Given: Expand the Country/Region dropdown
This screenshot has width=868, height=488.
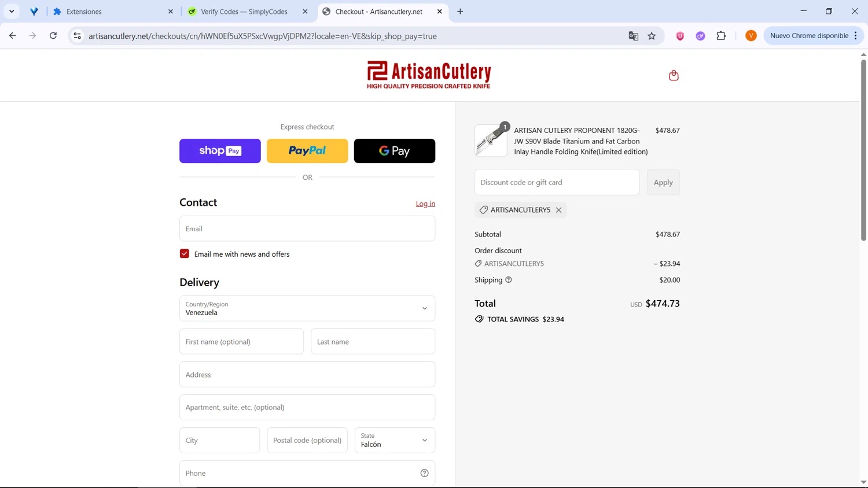Looking at the screenshot, I should (307, 308).
